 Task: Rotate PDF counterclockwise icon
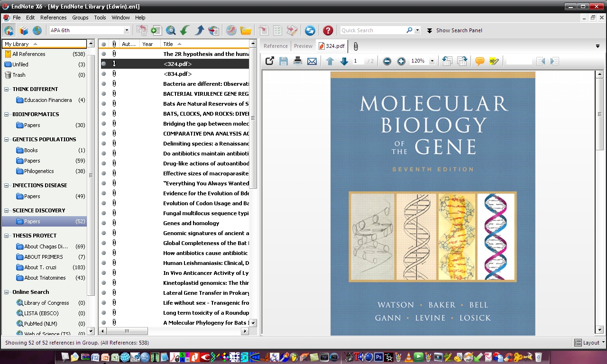pyautogui.click(x=447, y=61)
